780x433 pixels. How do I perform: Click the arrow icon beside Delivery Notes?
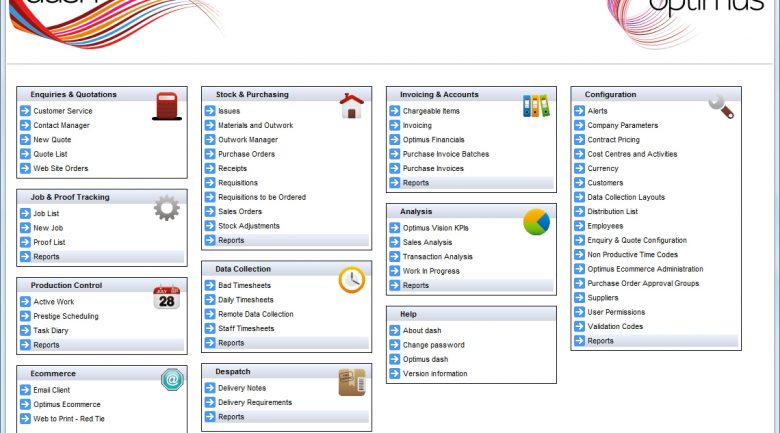pos(210,388)
